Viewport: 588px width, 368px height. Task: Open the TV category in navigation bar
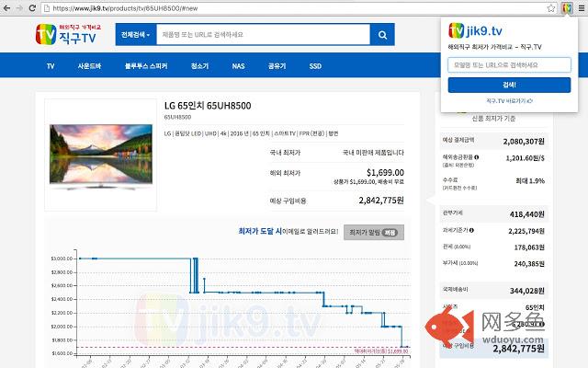pyautogui.click(x=51, y=66)
